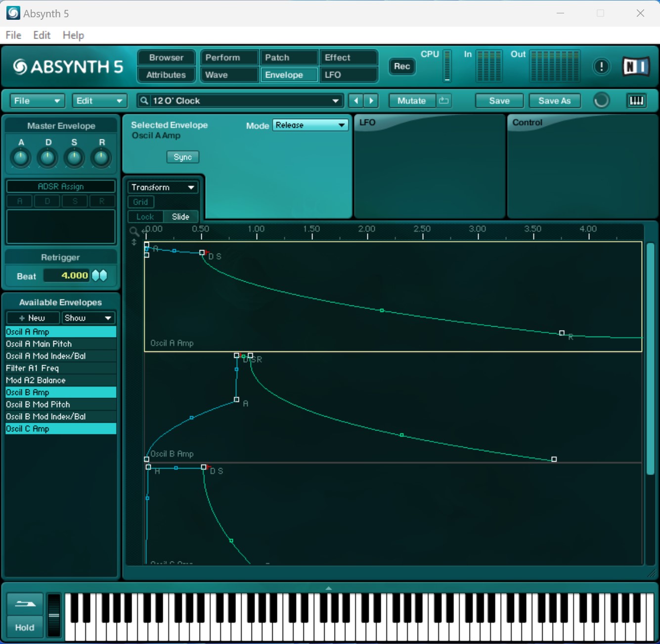Select Mod A2 Balance envelope
The width and height of the screenshot is (660, 644).
click(61, 380)
